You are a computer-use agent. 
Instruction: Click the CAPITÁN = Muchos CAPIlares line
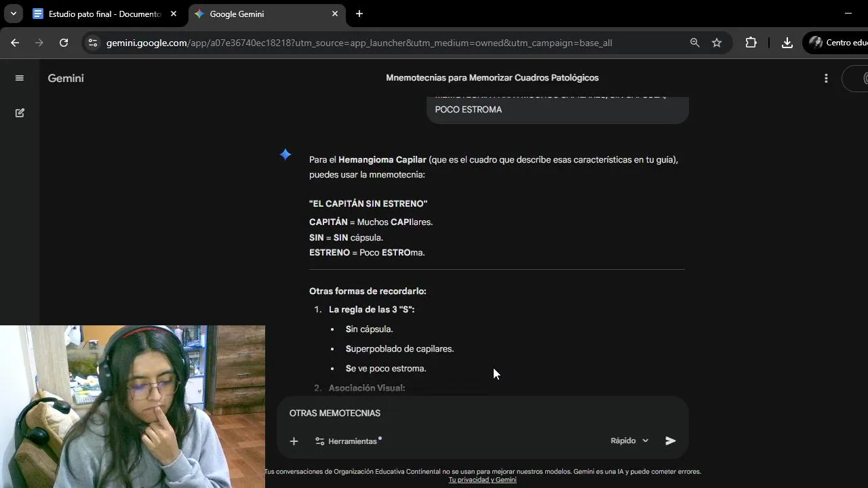371,222
